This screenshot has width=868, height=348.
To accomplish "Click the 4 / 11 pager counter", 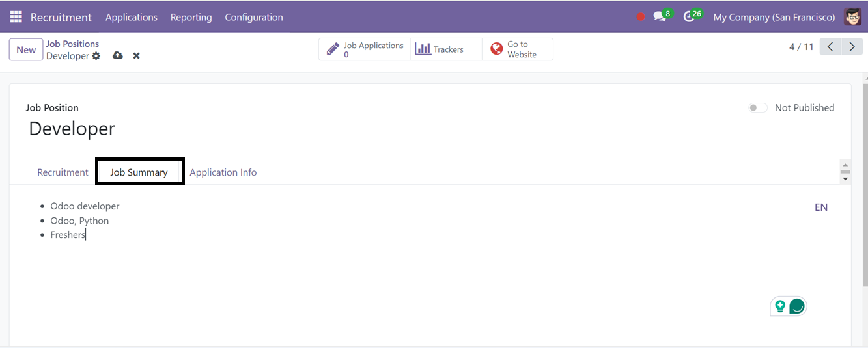I will (x=802, y=47).
